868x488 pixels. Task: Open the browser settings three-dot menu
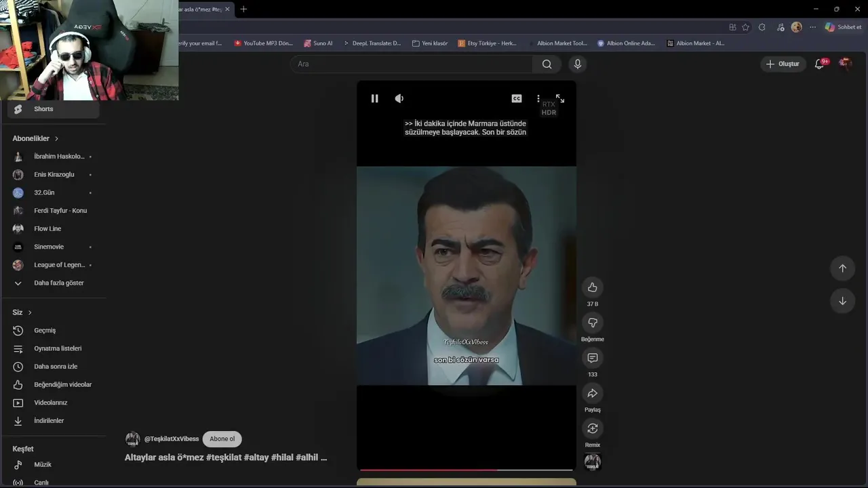812,27
